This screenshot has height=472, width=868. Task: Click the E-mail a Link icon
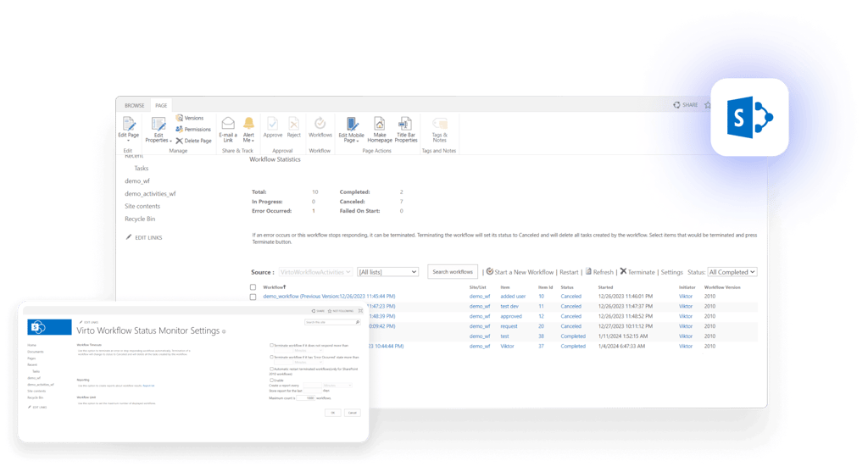tap(228, 124)
